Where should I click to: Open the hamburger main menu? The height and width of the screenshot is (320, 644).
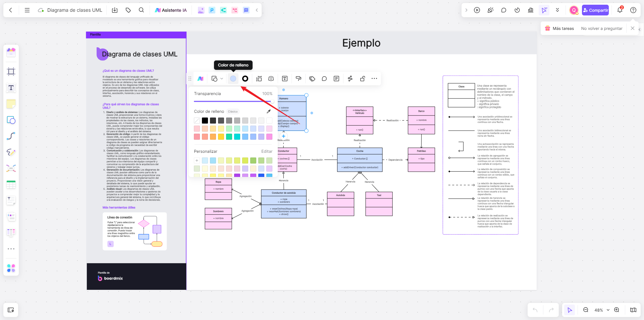[x=27, y=10]
